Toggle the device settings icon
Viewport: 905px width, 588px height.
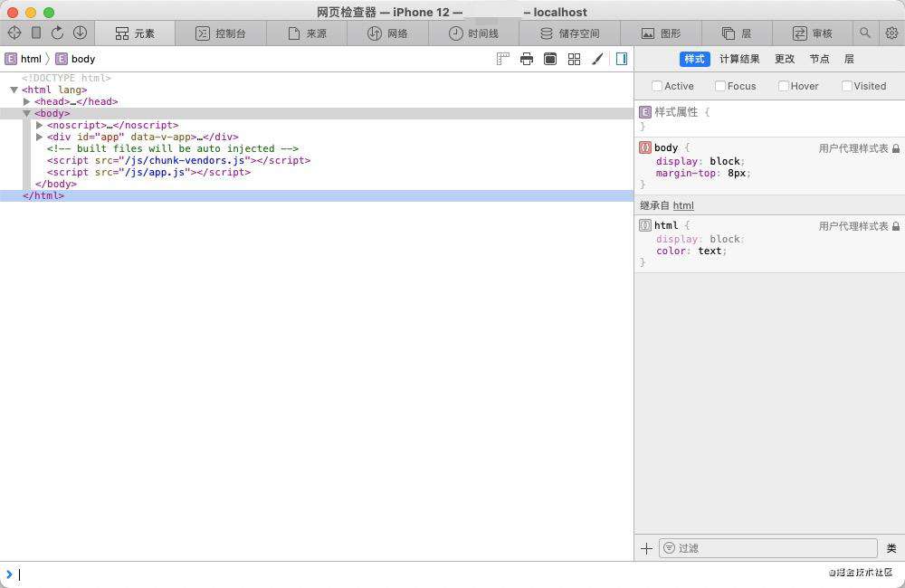point(36,33)
